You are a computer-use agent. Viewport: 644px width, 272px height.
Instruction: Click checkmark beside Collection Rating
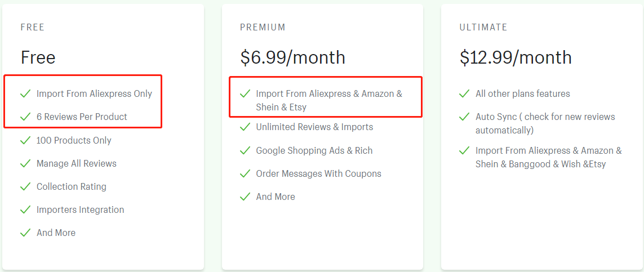tap(25, 186)
